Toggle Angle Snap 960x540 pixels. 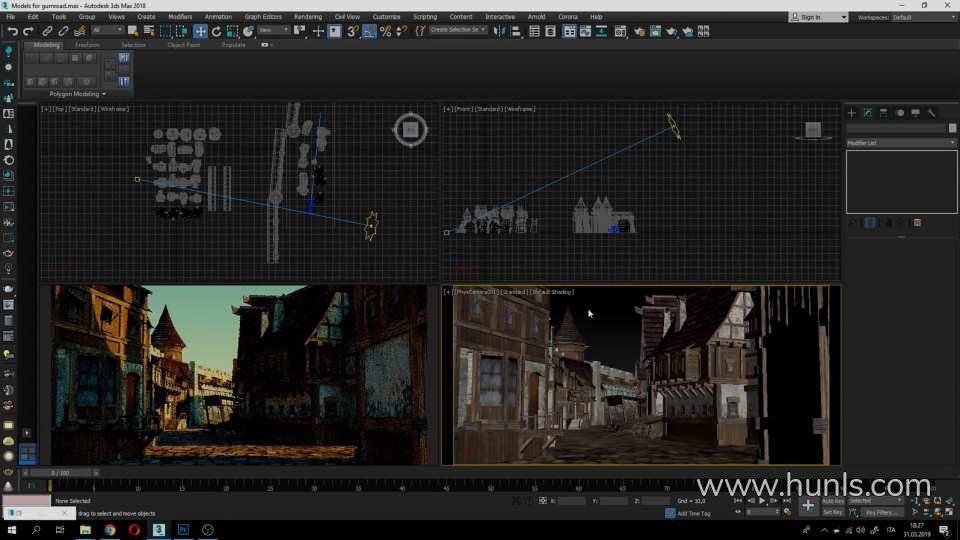point(369,31)
